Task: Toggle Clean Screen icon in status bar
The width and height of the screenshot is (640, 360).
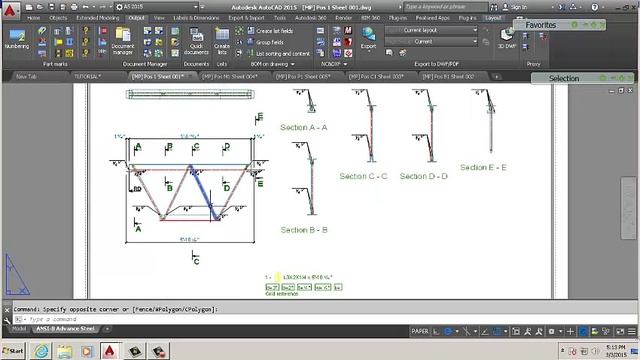Action: (620, 331)
